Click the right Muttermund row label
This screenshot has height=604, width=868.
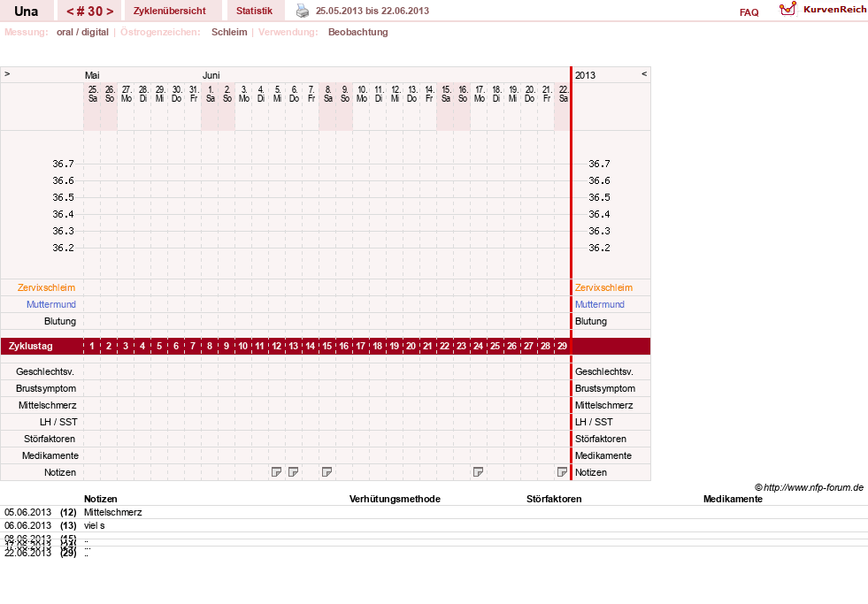[x=600, y=304]
